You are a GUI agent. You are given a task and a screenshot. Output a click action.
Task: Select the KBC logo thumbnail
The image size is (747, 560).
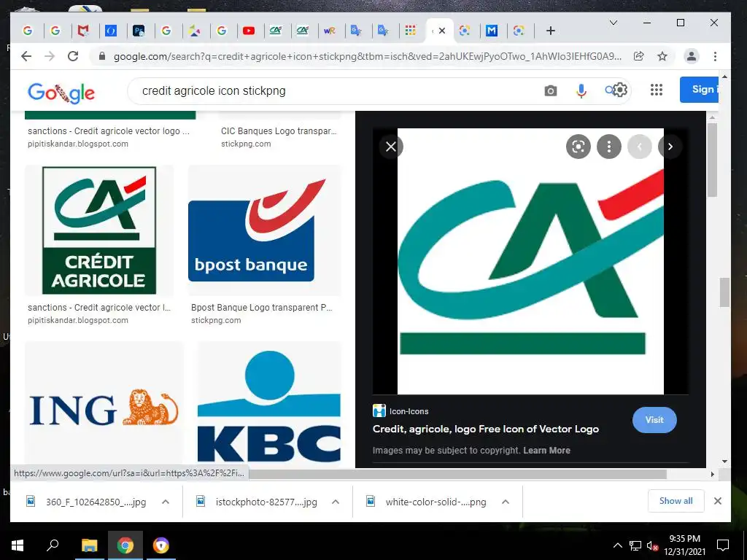click(x=269, y=404)
